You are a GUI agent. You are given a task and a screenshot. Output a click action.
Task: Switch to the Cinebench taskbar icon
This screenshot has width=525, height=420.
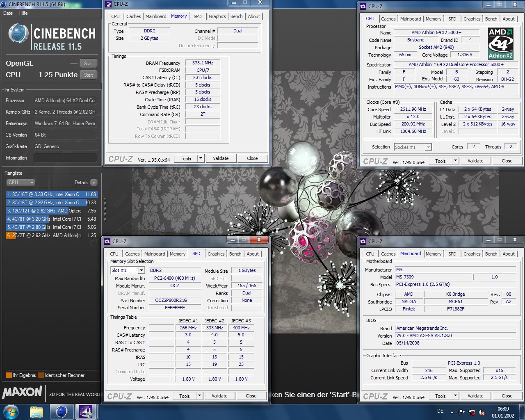pyautogui.click(x=62, y=412)
